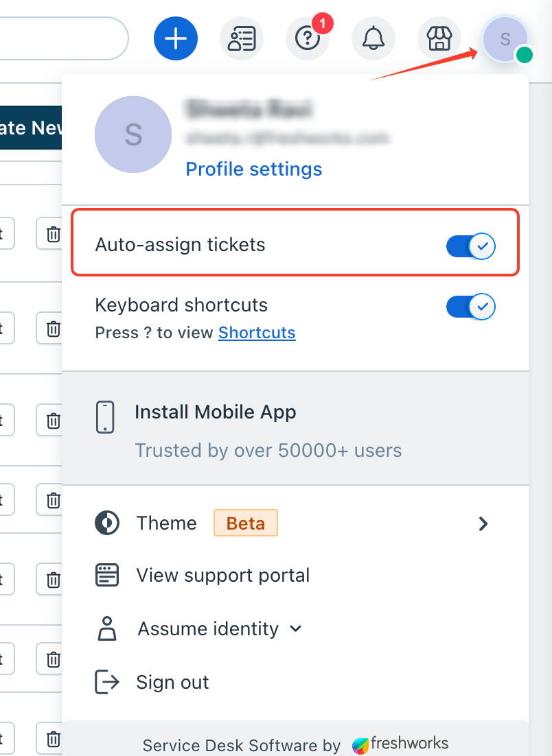Click the mobile phone icon
Screen dimensions: 552x756
click(105, 417)
